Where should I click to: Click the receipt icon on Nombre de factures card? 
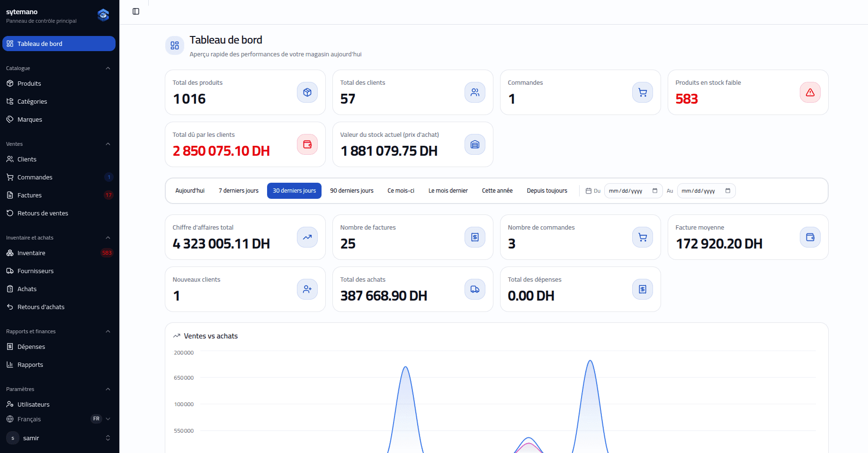pyautogui.click(x=475, y=237)
